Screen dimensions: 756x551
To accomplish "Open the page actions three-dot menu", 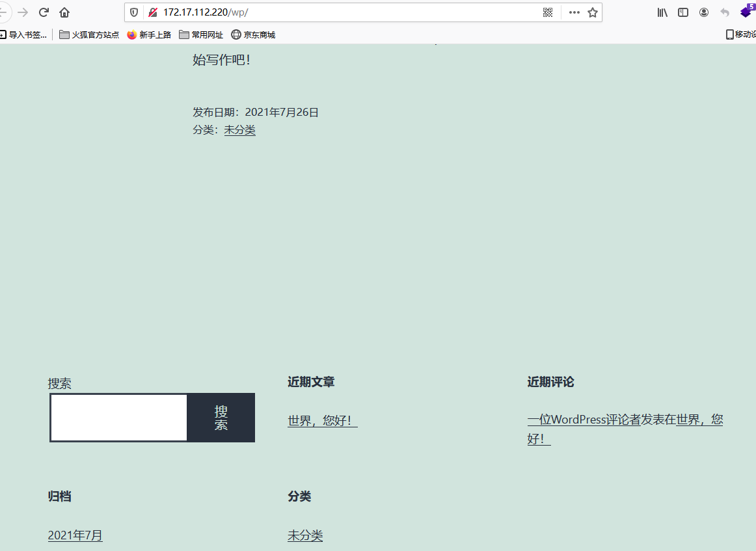I will click(x=574, y=12).
